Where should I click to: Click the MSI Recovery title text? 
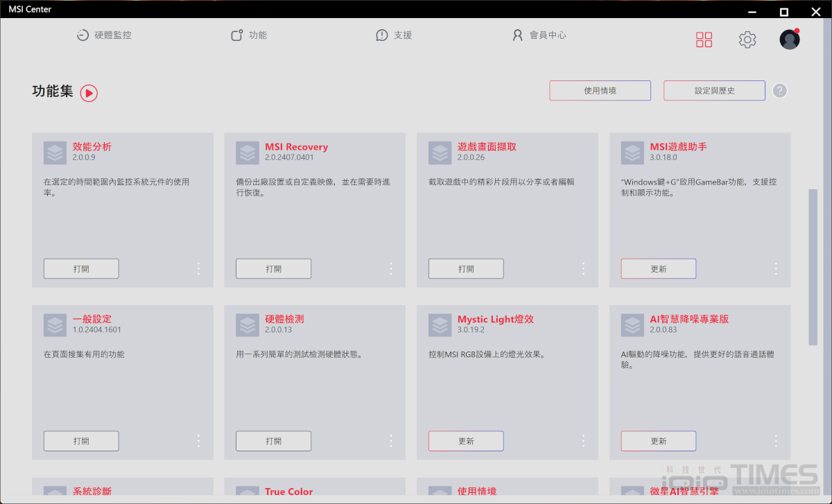[x=297, y=147]
